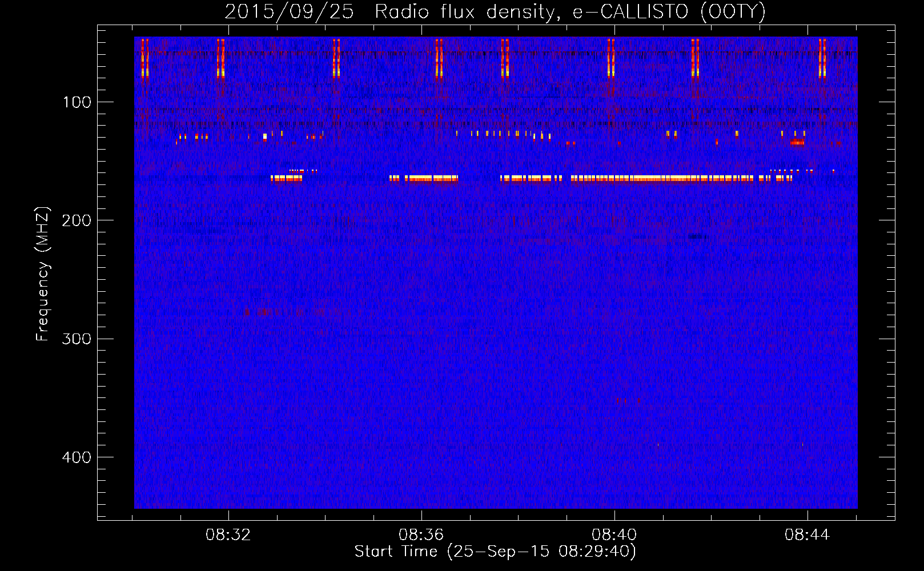Click the 08:40 time tick label

coord(614,535)
